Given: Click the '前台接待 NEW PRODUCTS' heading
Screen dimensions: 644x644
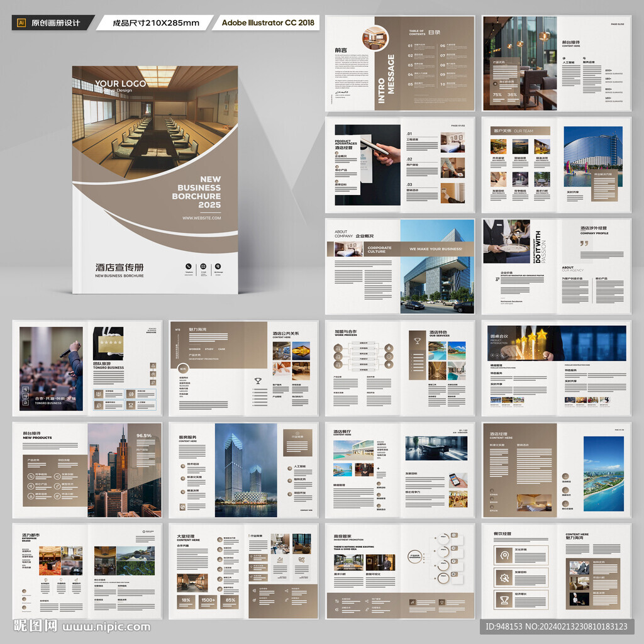Looking at the screenshot, I should pos(37,435).
